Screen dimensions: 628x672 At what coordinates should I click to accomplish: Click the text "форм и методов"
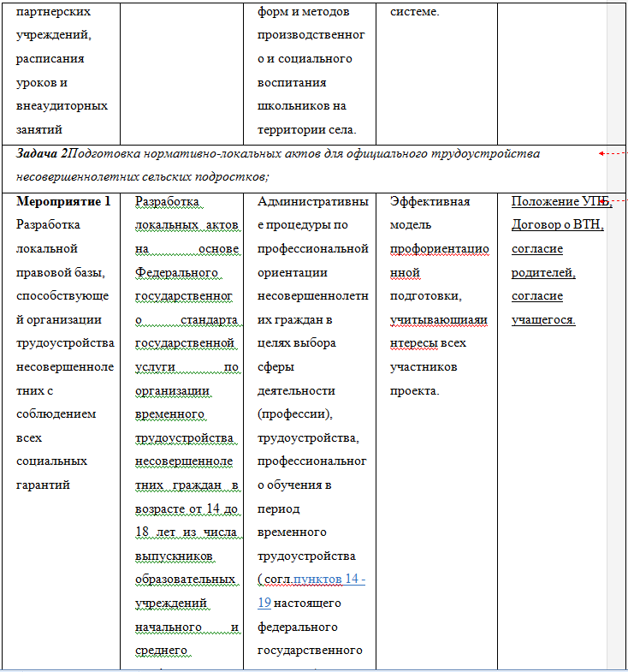303,12
